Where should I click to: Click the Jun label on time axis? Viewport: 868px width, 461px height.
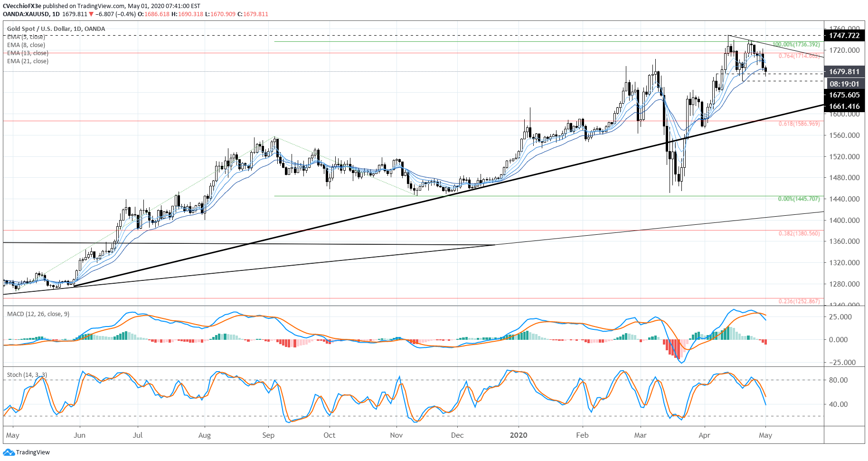[x=80, y=435]
